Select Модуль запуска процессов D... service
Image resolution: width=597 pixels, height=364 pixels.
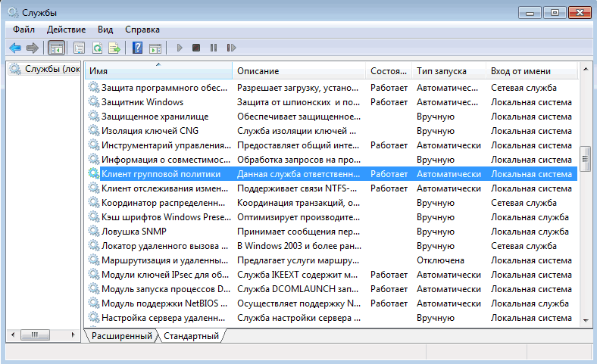click(166, 289)
